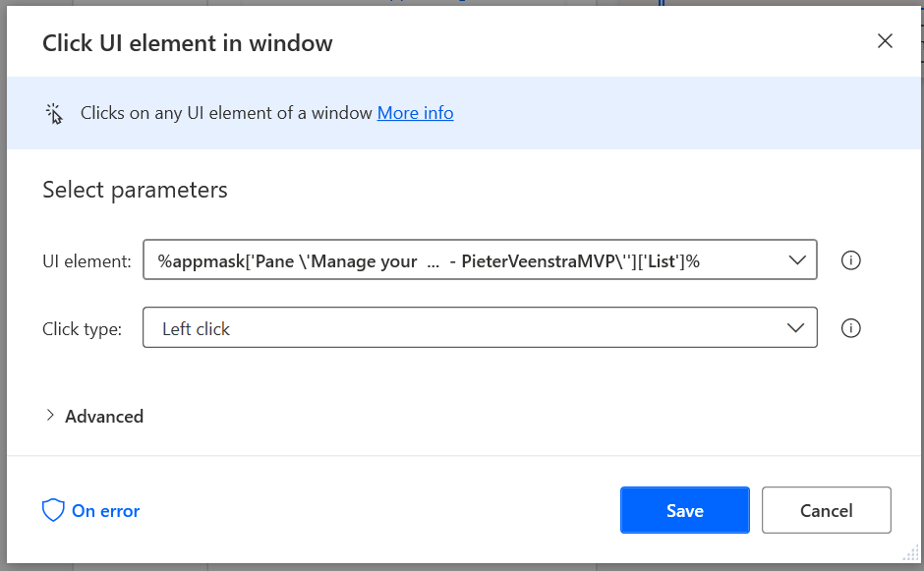The width and height of the screenshot is (924, 571).
Task: Expand the Advanced section
Action: 94,416
